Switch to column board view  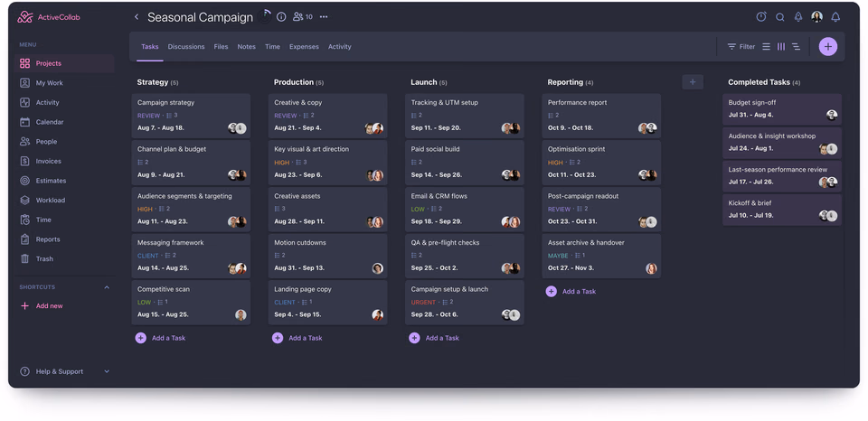click(x=781, y=47)
